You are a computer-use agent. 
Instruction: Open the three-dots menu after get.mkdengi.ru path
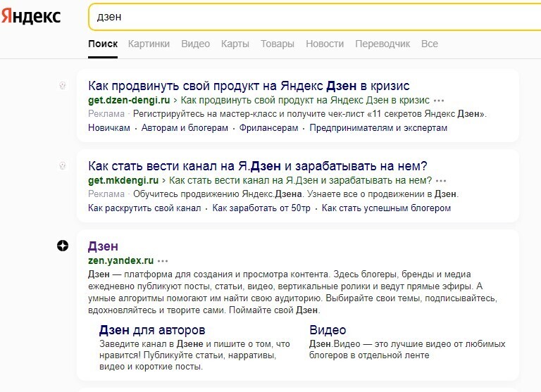tap(441, 181)
